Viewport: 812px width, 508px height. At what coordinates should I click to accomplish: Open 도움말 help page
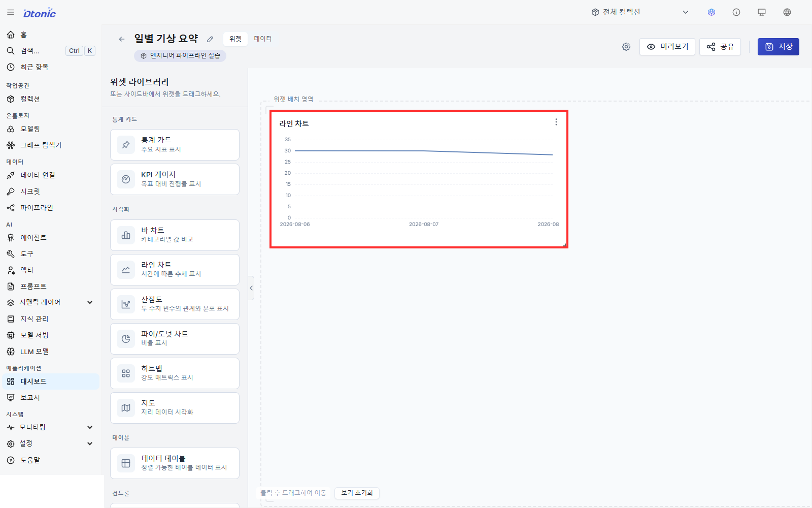[51, 460]
